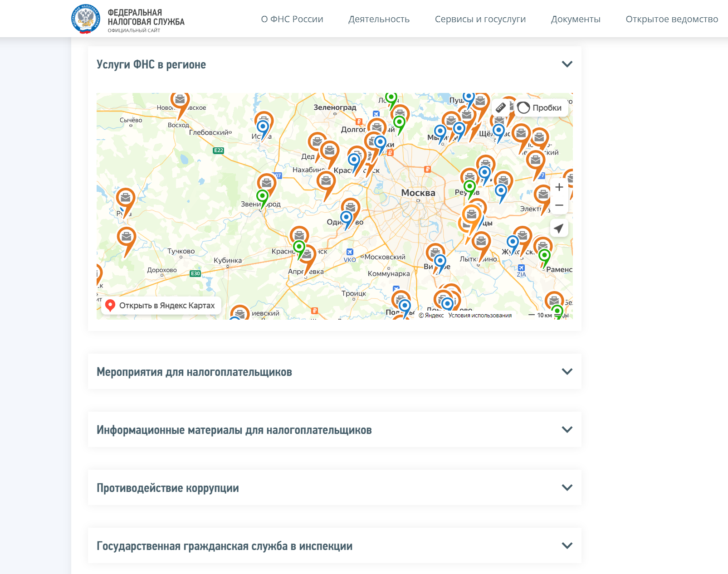Open Документы menu

(576, 19)
